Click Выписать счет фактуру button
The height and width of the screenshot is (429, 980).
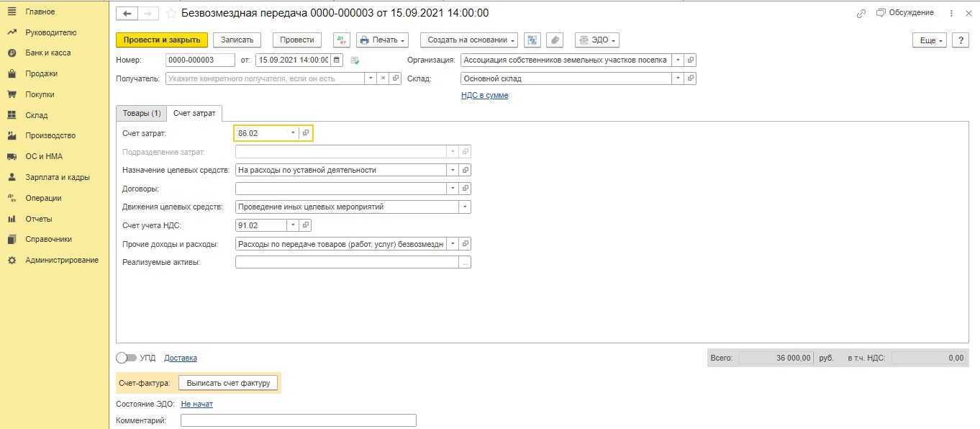click(x=227, y=383)
